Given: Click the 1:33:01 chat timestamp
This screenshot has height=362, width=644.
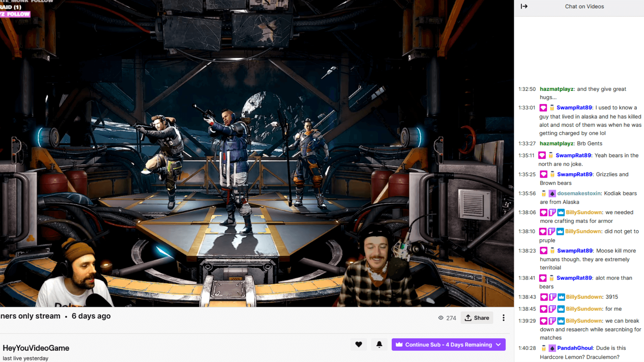Looking at the screenshot, I should (527, 108).
